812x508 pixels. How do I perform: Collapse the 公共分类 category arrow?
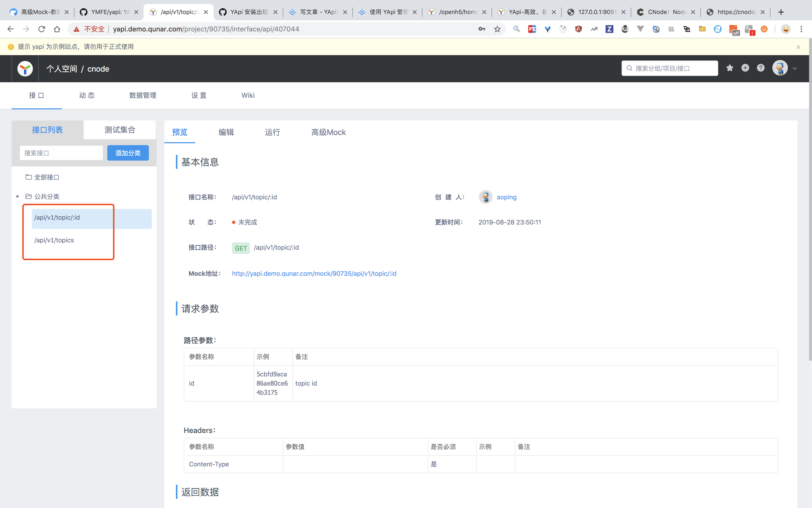[x=17, y=196]
